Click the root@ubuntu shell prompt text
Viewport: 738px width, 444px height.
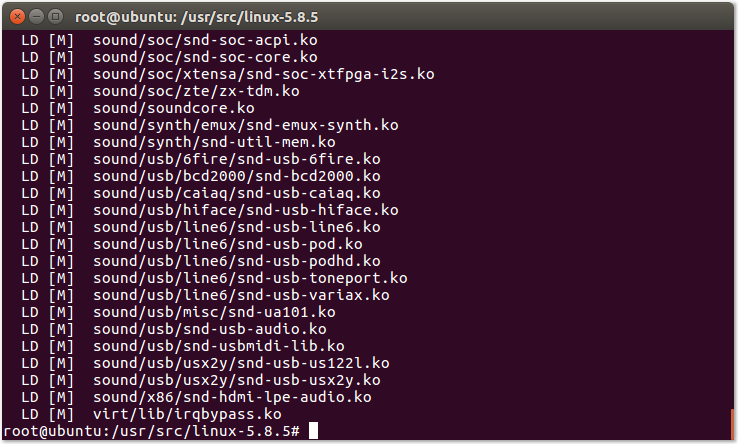pos(150,431)
